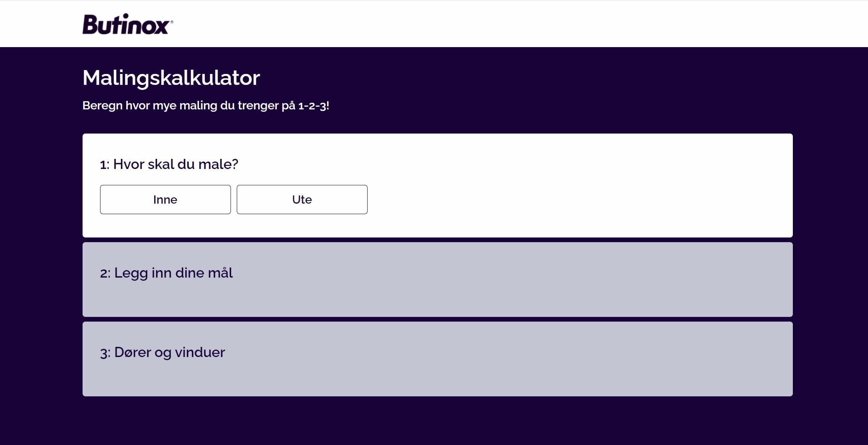The image size is (868, 445).
Task: Click step number '3:' in third panel
Action: click(105, 353)
